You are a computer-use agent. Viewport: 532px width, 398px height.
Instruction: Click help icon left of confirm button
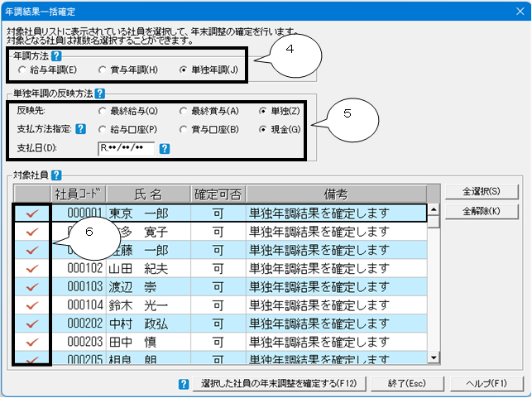184,384
